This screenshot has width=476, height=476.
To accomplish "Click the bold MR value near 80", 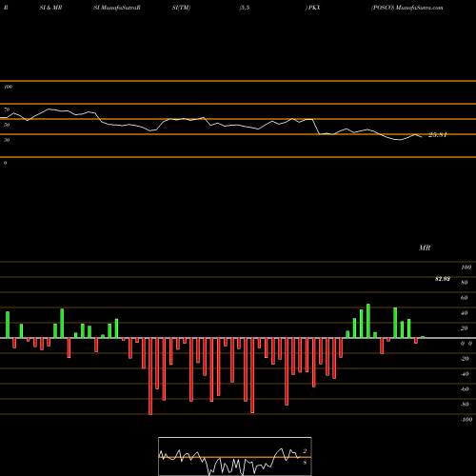I will 443,279.
